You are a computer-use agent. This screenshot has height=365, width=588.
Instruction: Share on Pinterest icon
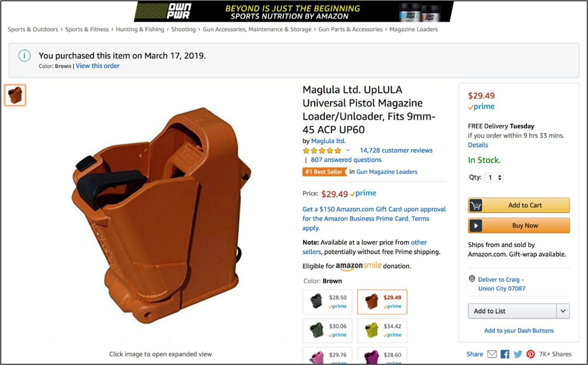tap(530, 354)
